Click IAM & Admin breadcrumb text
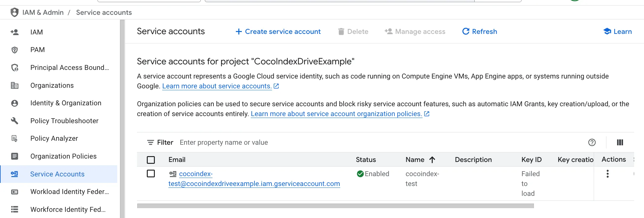Image resolution: width=644 pixels, height=218 pixels. tap(43, 12)
